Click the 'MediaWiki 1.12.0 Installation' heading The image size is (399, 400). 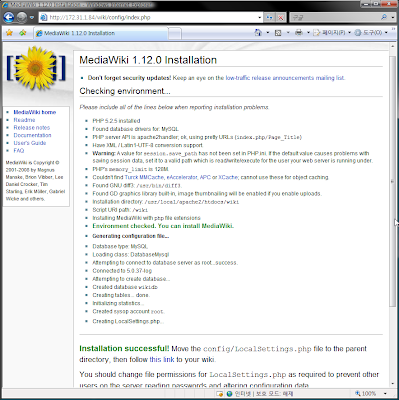(x=148, y=60)
